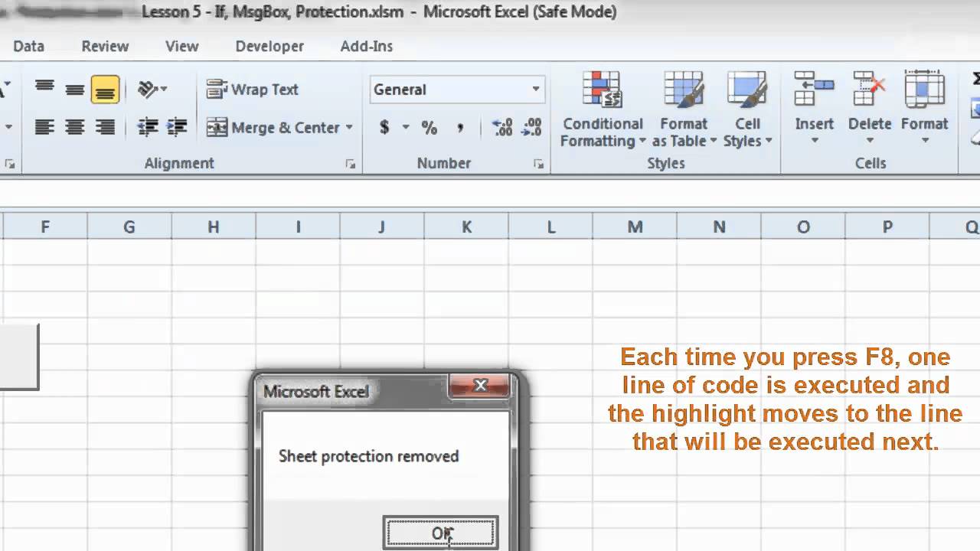This screenshot has height=551, width=980.
Task: Expand the Delete dropdown arrow
Action: 870,141
